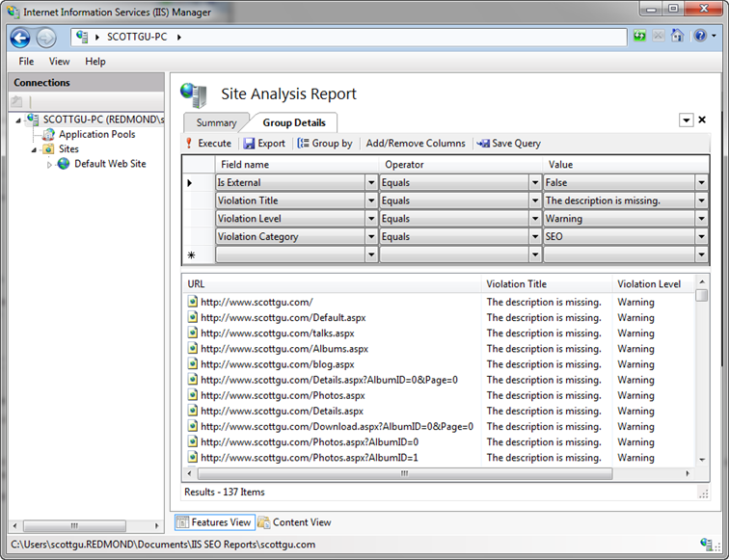Screen dimensions: 729x560
Task: Click the Violation Level column header
Action: tap(649, 284)
